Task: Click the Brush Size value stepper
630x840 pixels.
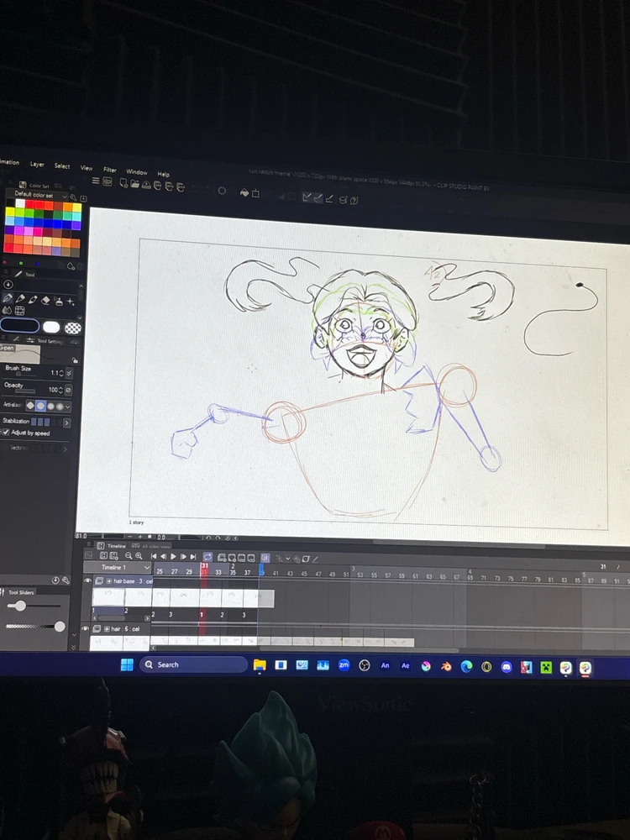Action: [x=61, y=373]
